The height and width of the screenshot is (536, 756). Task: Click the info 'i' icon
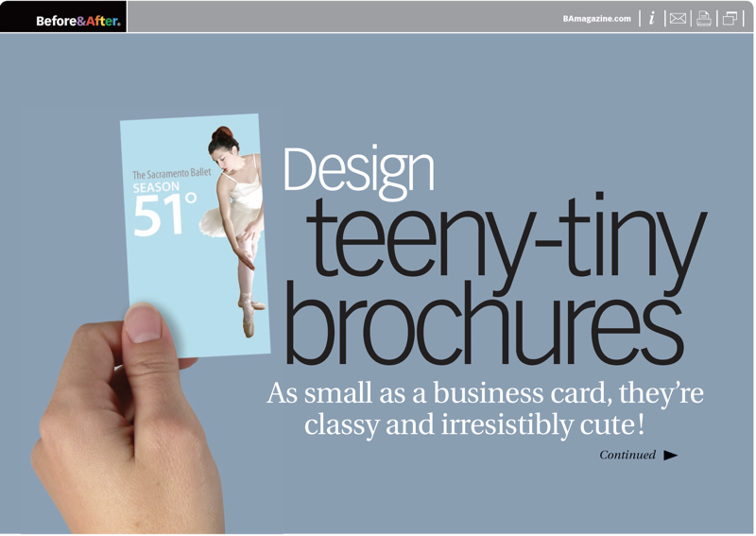pyautogui.click(x=652, y=18)
